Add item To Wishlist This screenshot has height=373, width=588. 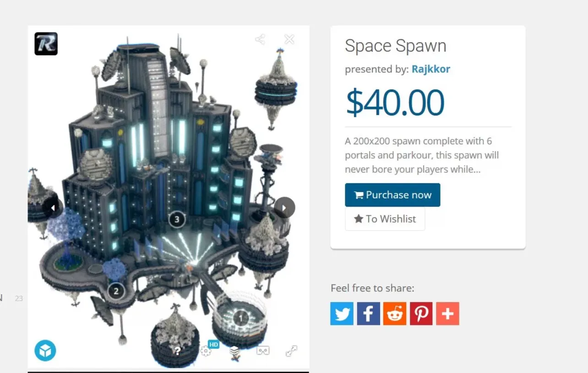(x=385, y=219)
